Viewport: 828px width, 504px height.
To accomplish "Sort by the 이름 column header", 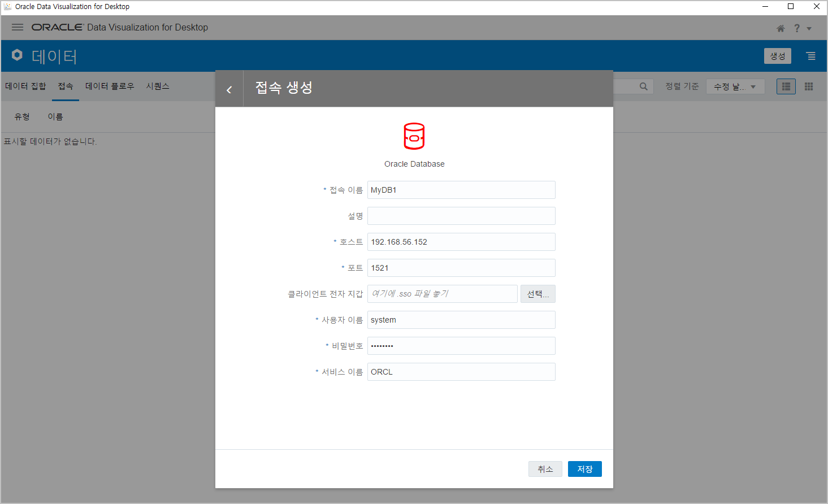I will pos(55,116).
